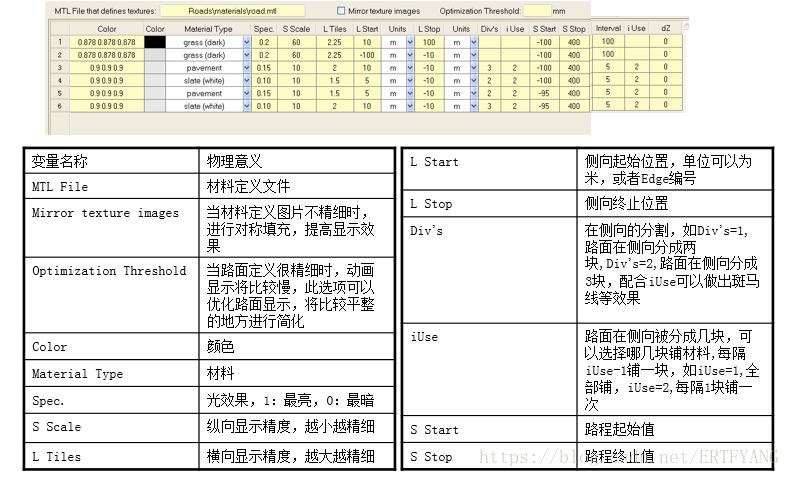
Task: Select the color swatch in row 4
Action: coord(155,80)
